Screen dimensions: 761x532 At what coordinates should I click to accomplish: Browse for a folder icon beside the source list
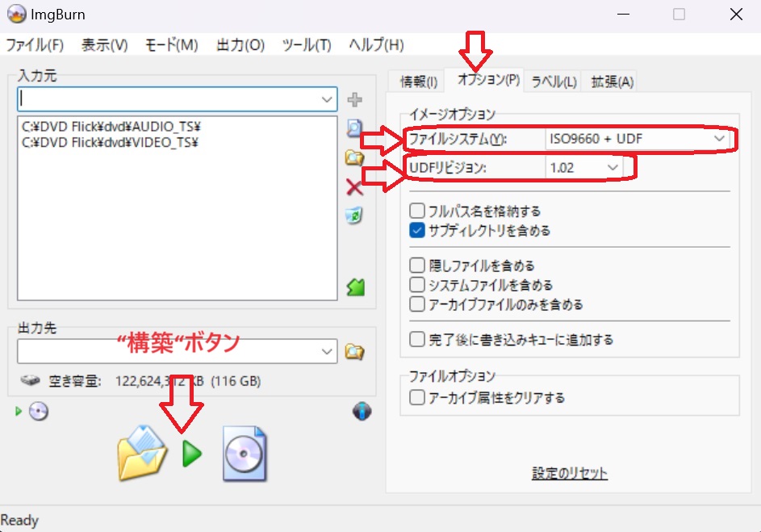click(354, 157)
